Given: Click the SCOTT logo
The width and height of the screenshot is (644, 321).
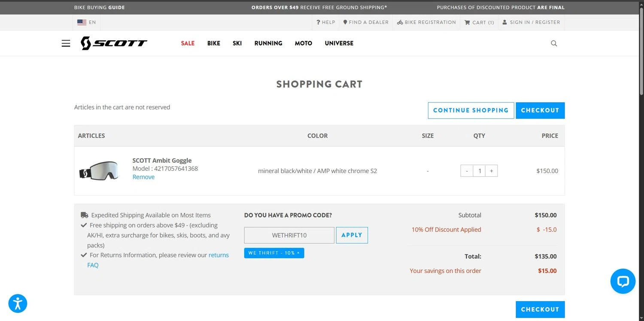Looking at the screenshot, I should tap(114, 43).
